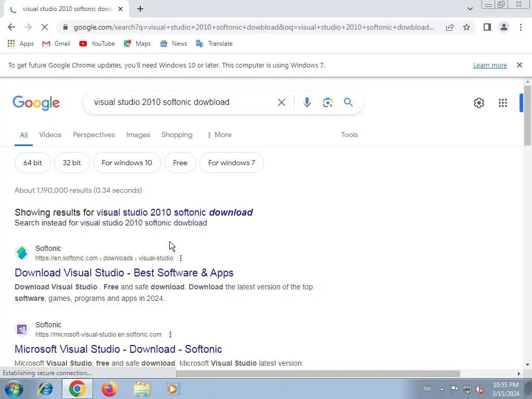This screenshot has width=532, height=399.
Task: Open the News bookmark
Action: point(174,44)
